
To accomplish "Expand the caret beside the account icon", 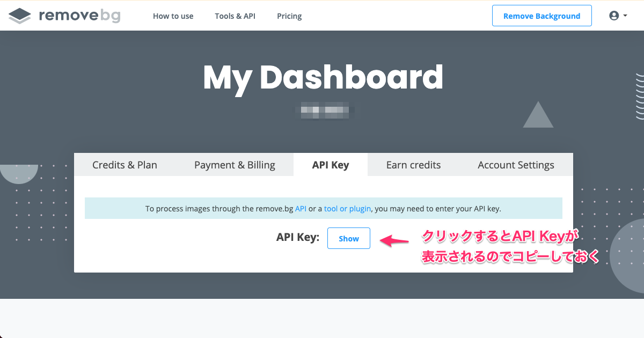I will (624, 16).
